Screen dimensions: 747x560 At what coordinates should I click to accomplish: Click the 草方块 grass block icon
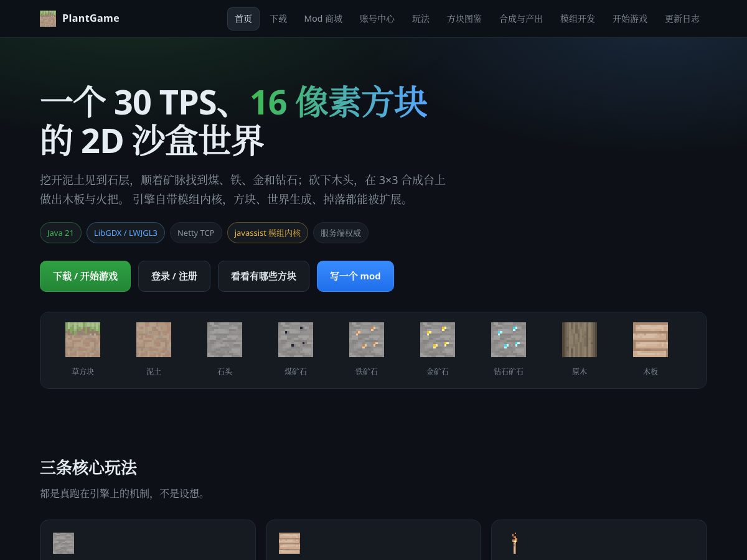(83, 340)
